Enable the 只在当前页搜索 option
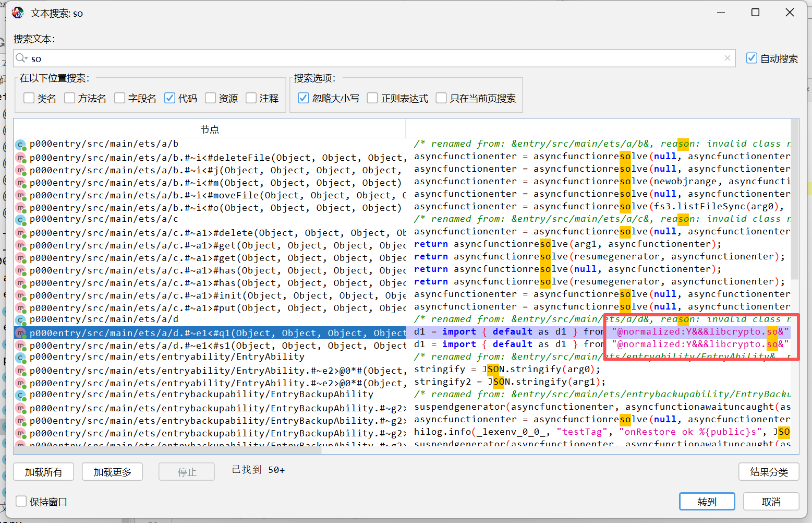This screenshot has width=812, height=523. pos(441,98)
